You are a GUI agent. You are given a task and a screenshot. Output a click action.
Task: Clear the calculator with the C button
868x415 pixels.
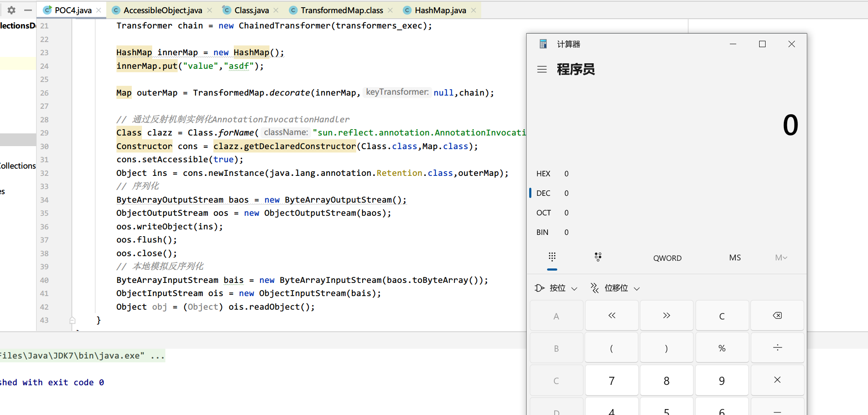722,316
